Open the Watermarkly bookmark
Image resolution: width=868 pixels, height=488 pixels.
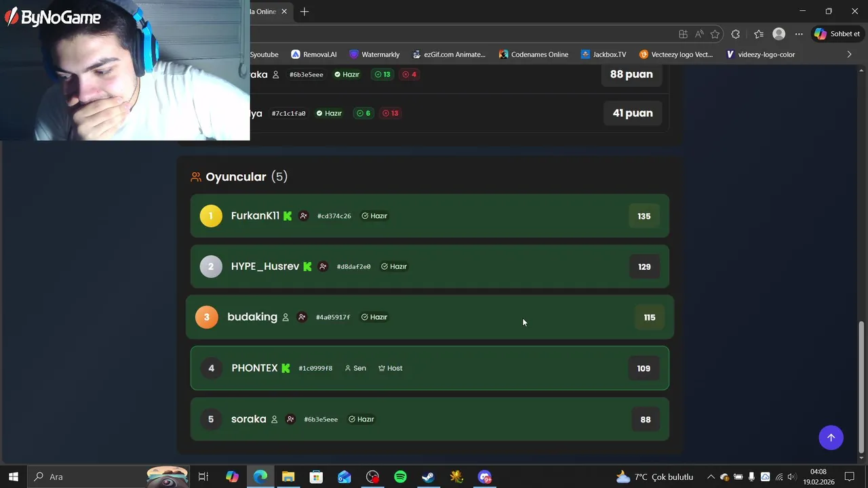point(374,54)
